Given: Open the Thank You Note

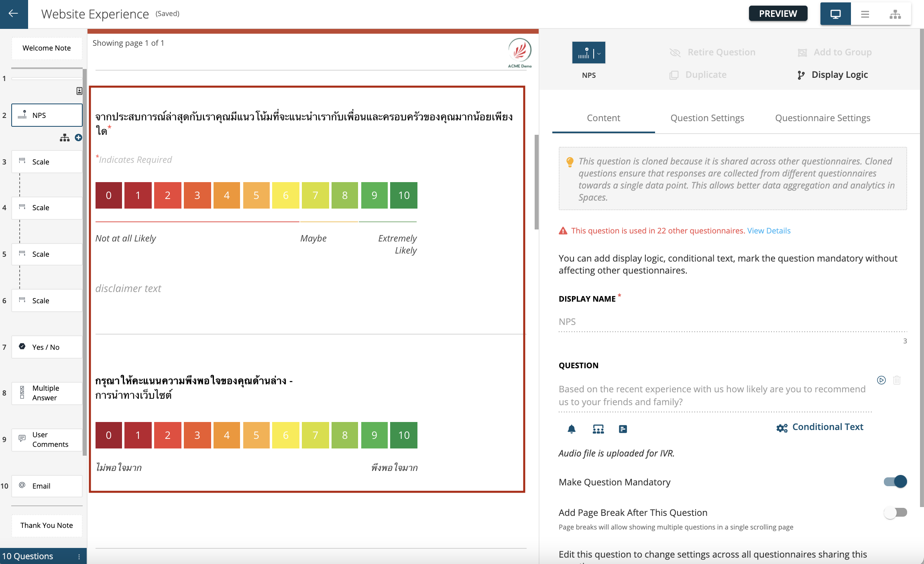Looking at the screenshot, I should [x=47, y=525].
